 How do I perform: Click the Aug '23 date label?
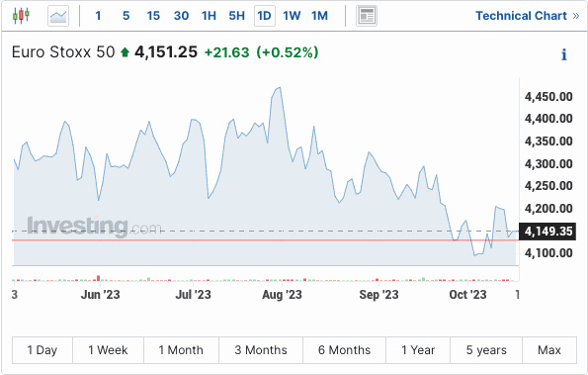282,295
